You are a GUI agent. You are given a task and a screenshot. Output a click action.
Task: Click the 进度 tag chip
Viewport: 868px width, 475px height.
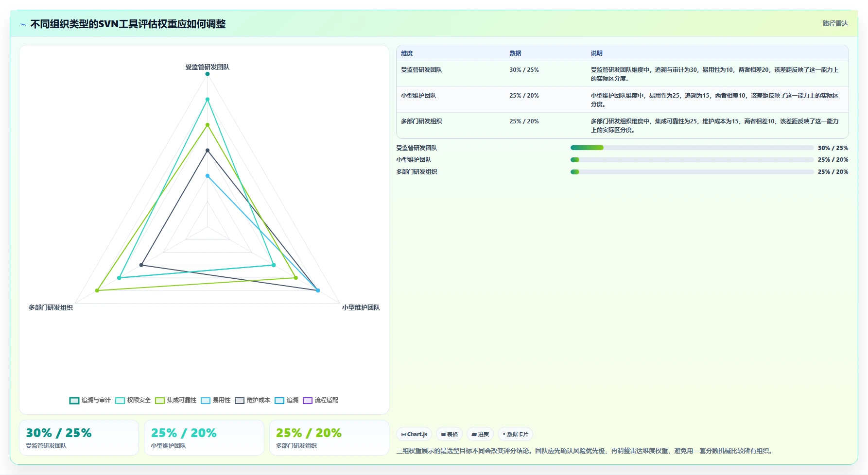point(480,434)
